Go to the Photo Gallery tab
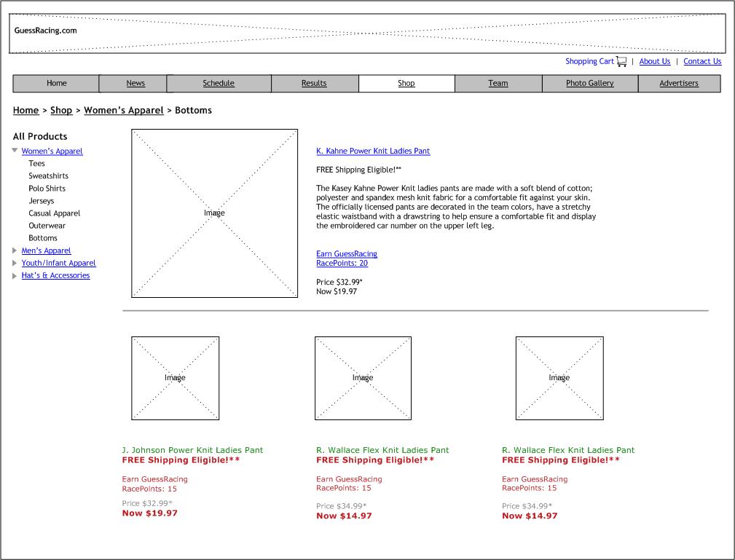 point(589,84)
